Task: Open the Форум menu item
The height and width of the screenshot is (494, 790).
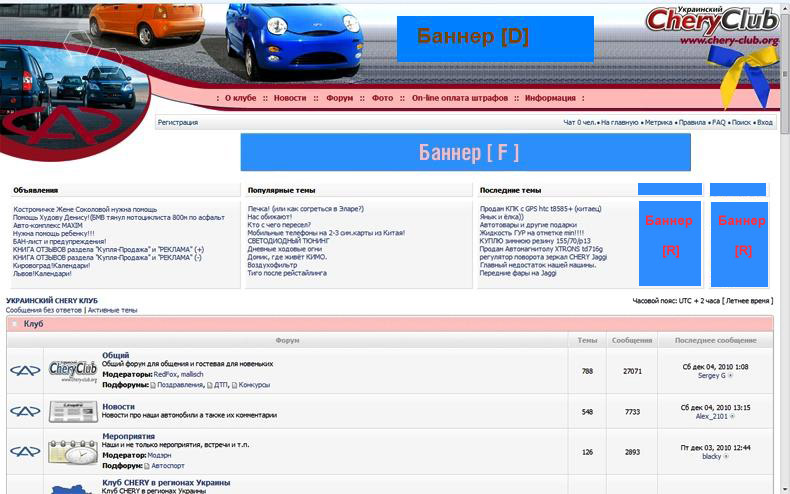Action: [x=340, y=98]
